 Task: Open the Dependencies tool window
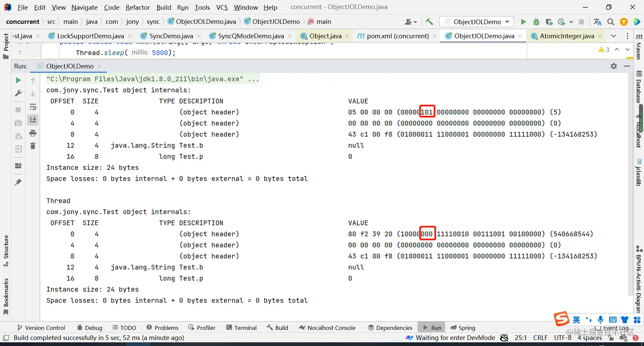pos(390,328)
